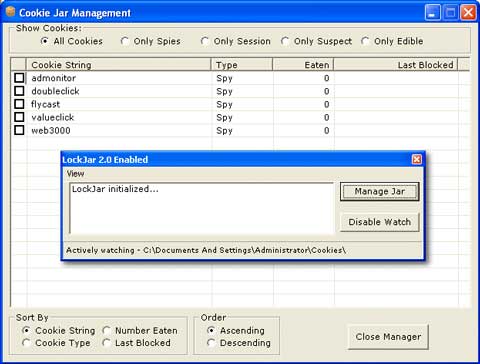Click the Manage Jar button
This screenshot has height=364, width=480.
pos(379,192)
